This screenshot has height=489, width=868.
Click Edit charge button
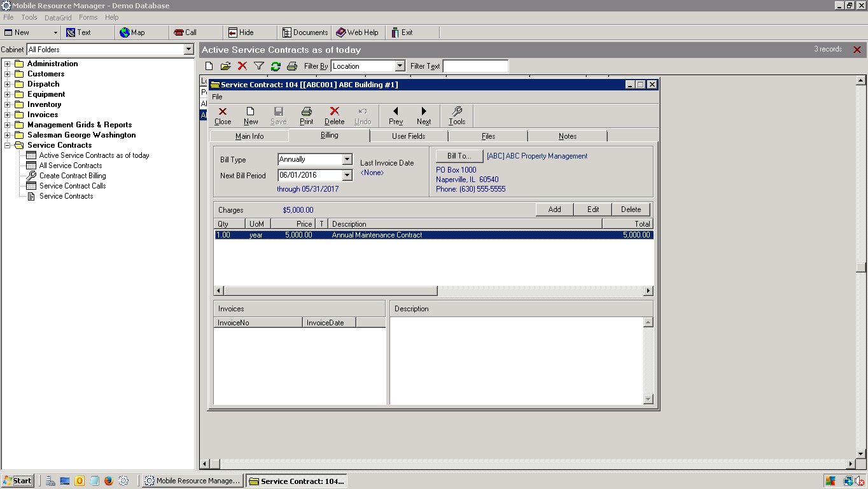pyautogui.click(x=593, y=209)
